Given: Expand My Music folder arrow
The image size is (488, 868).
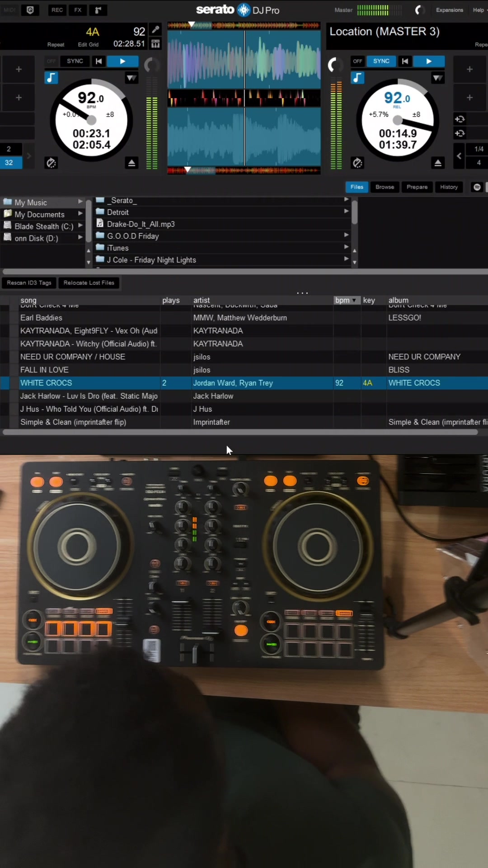Looking at the screenshot, I should click(x=80, y=202).
